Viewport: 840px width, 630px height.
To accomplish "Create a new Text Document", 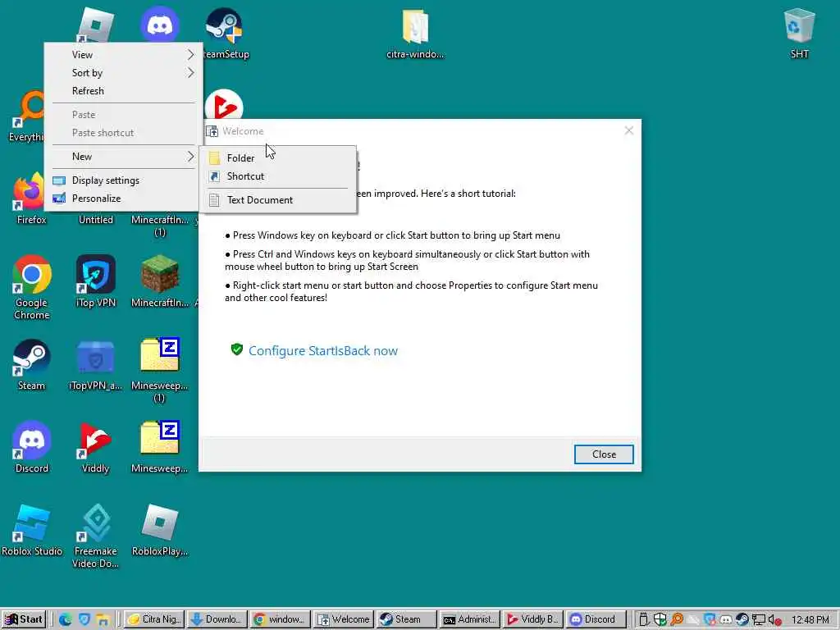I will tap(277, 200).
